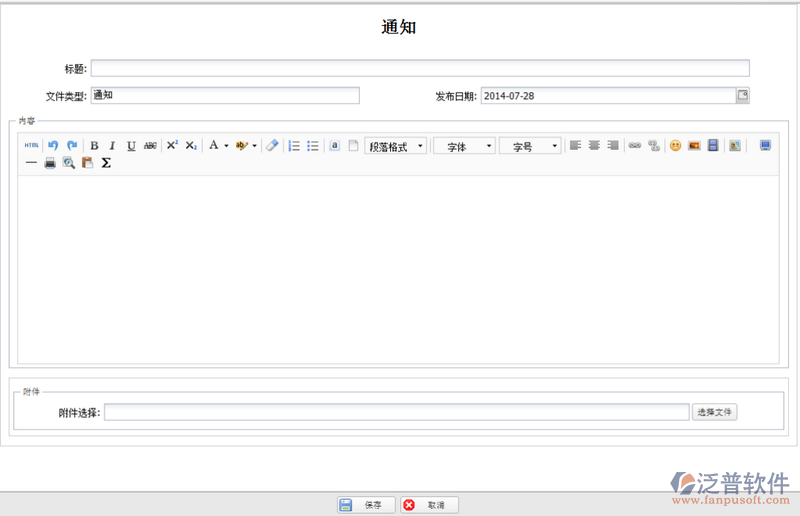The image size is (800, 516).
Task: Redo the last edit
Action: [72, 145]
